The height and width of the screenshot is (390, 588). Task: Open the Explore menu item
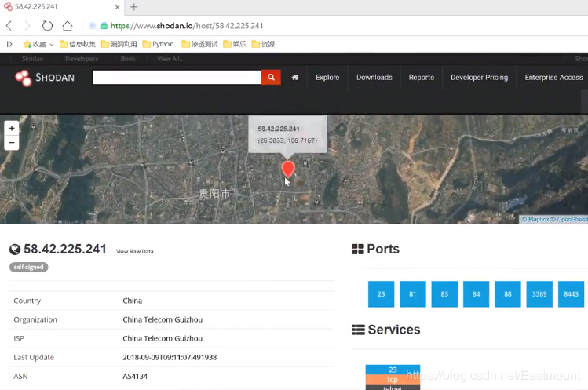[327, 77]
